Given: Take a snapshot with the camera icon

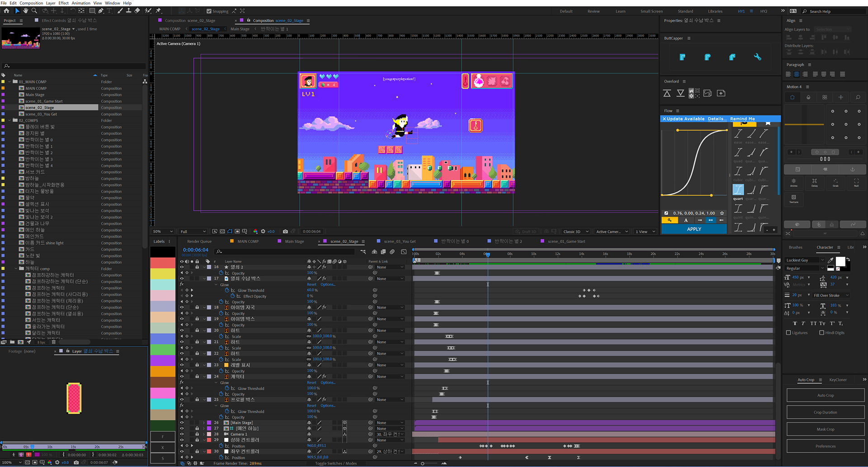Looking at the screenshot, I should click(x=286, y=231).
